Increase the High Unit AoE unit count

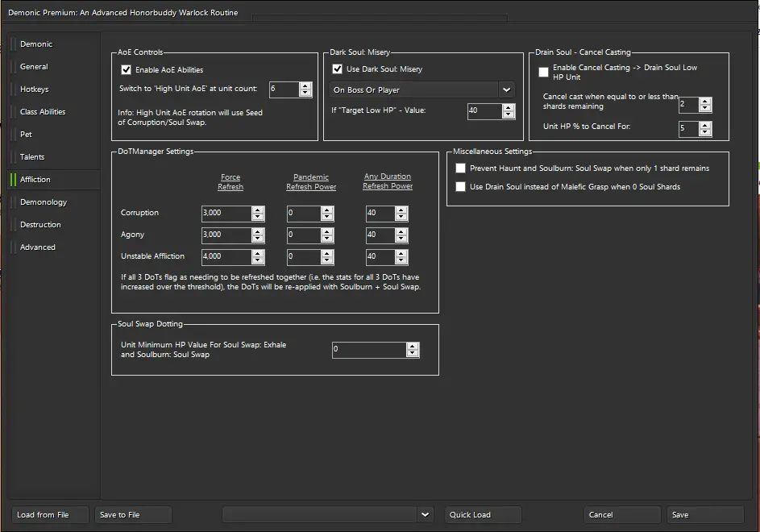(x=305, y=85)
